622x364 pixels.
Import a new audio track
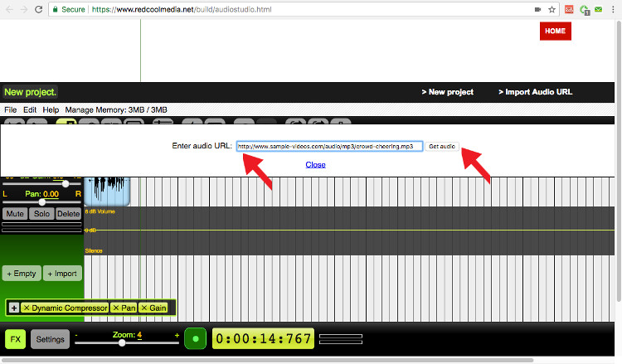[62, 273]
